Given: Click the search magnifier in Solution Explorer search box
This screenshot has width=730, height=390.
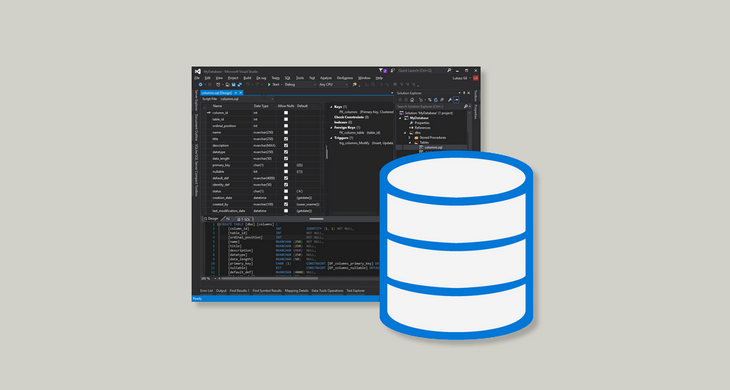Looking at the screenshot, I should coord(466,107).
